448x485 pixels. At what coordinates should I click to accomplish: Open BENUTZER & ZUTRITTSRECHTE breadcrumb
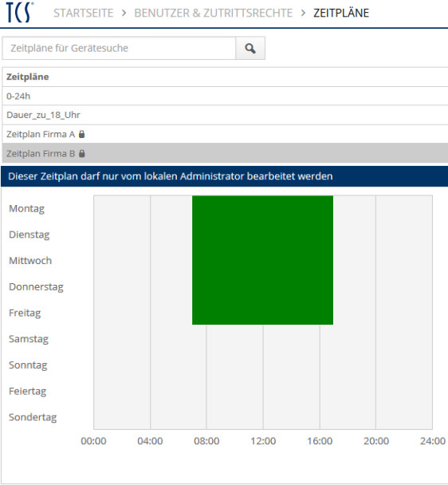tap(214, 13)
